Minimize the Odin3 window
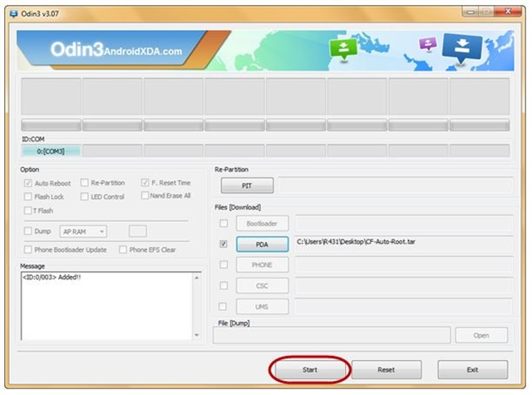The height and width of the screenshot is (395, 532). click(470, 12)
